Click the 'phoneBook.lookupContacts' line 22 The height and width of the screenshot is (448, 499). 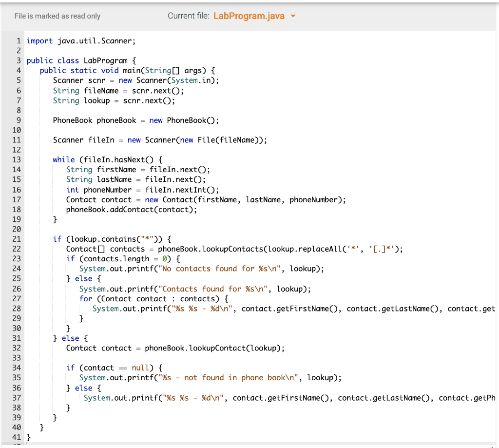pyautogui.click(x=234, y=249)
